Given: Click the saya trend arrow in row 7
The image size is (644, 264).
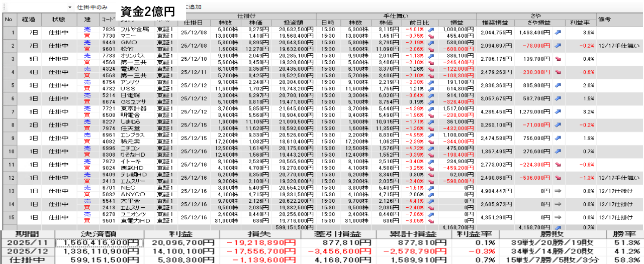Looking at the screenshot, I should click(x=558, y=111).
